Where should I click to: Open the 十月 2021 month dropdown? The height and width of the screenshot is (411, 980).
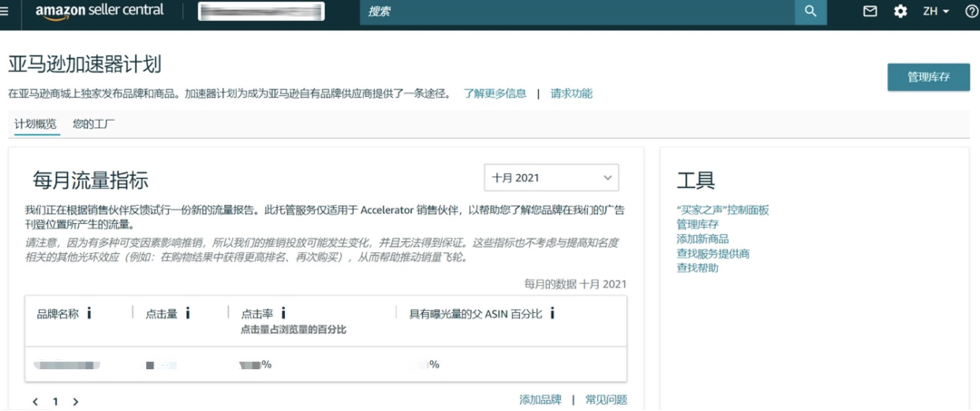[x=552, y=178]
